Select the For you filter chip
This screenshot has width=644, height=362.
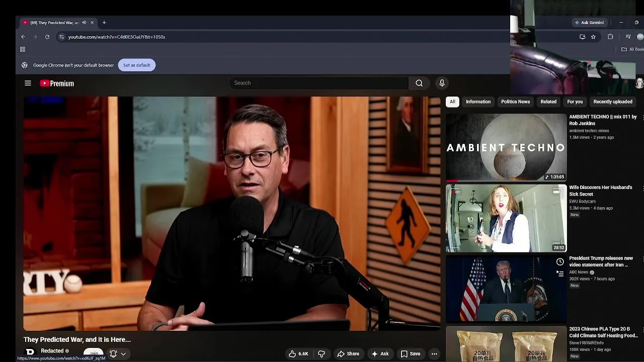tap(575, 102)
